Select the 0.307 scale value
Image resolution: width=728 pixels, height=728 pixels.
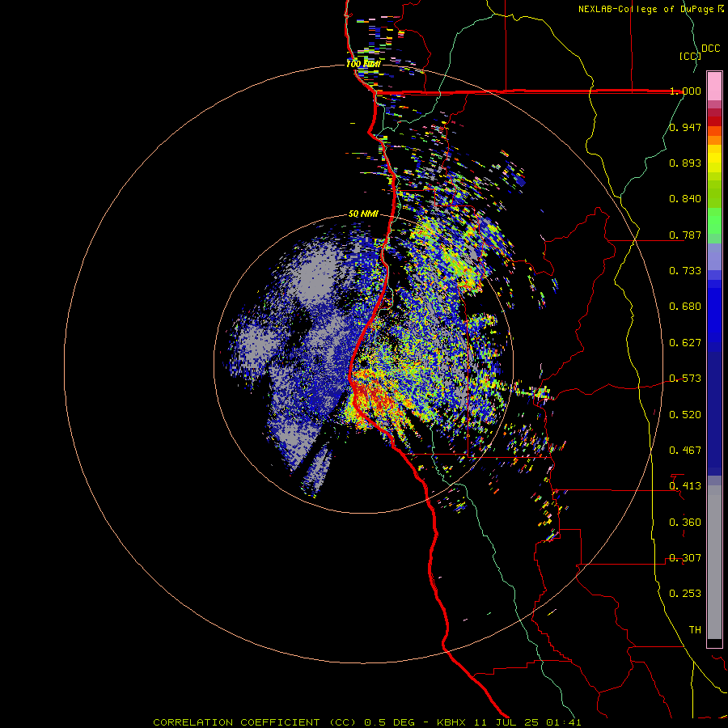tap(685, 558)
